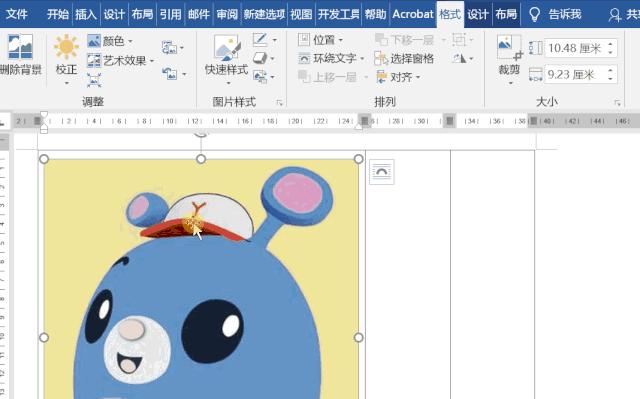Expand the 位置 dropdown arrow
This screenshot has width=640, height=399.
click(x=341, y=40)
